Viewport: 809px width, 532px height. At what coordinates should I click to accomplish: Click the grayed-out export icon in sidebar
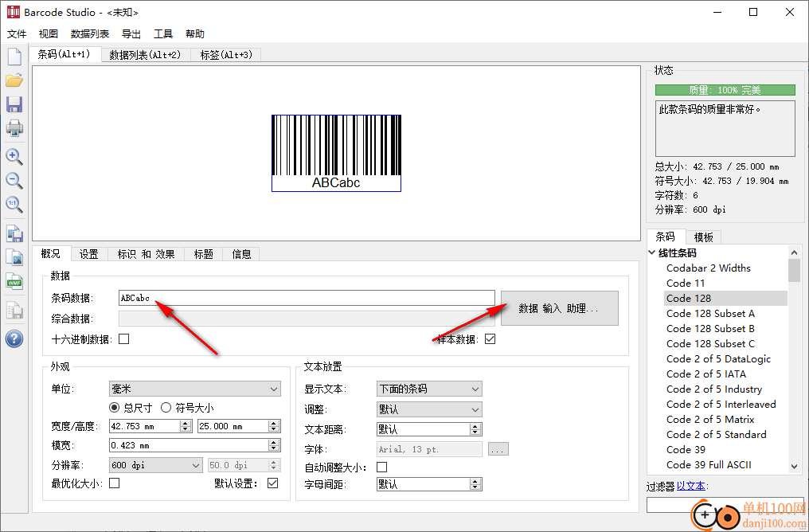(x=14, y=310)
